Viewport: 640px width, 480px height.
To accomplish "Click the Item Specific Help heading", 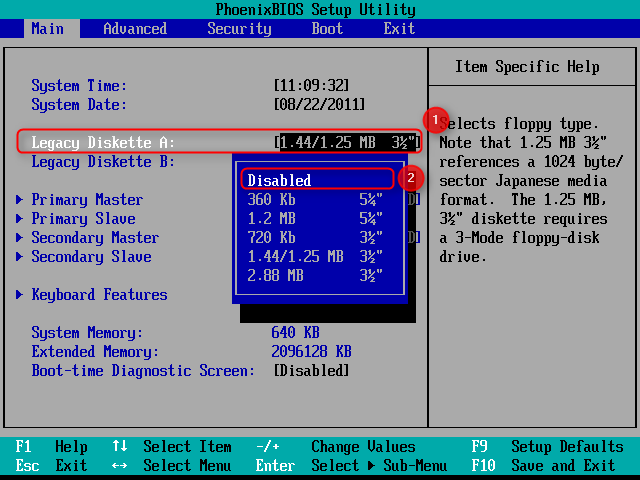I will pyautogui.click(x=527, y=67).
